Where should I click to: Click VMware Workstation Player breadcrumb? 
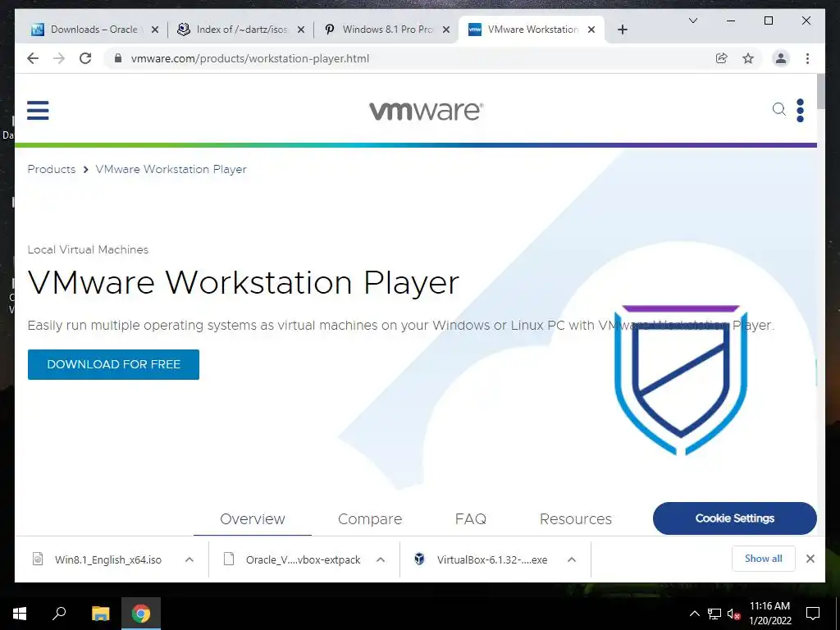tap(171, 169)
